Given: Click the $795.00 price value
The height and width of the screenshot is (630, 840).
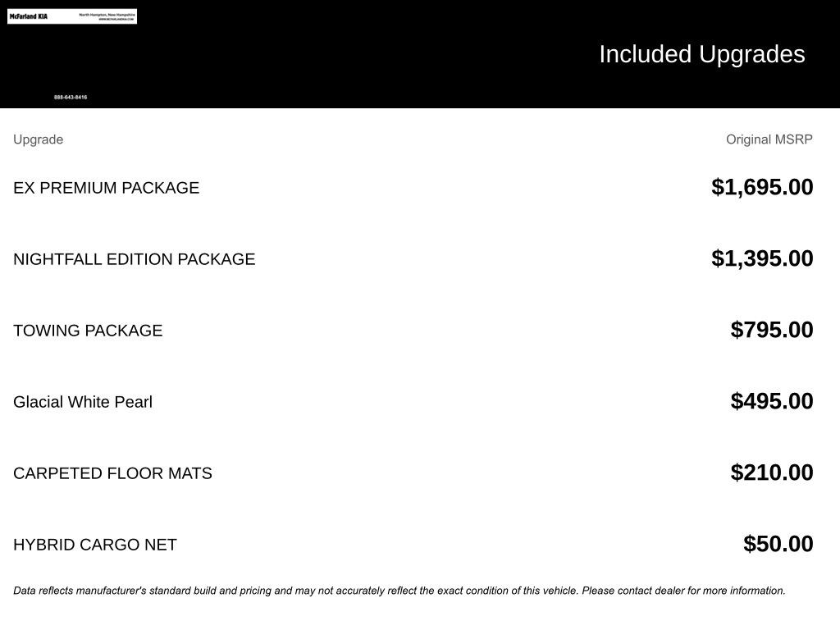Looking at the screenshot, I should 771,330.
